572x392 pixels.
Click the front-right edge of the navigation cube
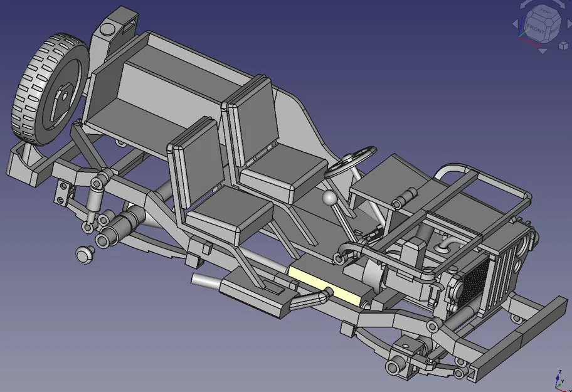pyautogui.click(x=548, y=33)
